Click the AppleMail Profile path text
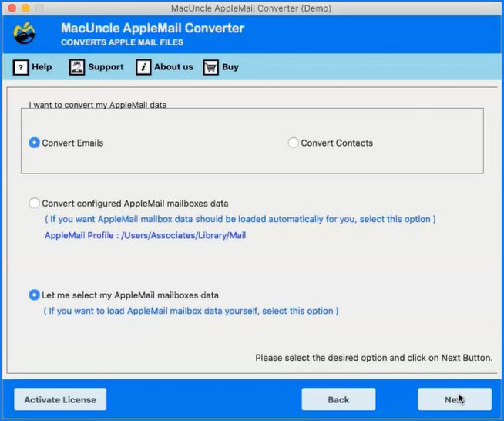 tap(146, 235)
